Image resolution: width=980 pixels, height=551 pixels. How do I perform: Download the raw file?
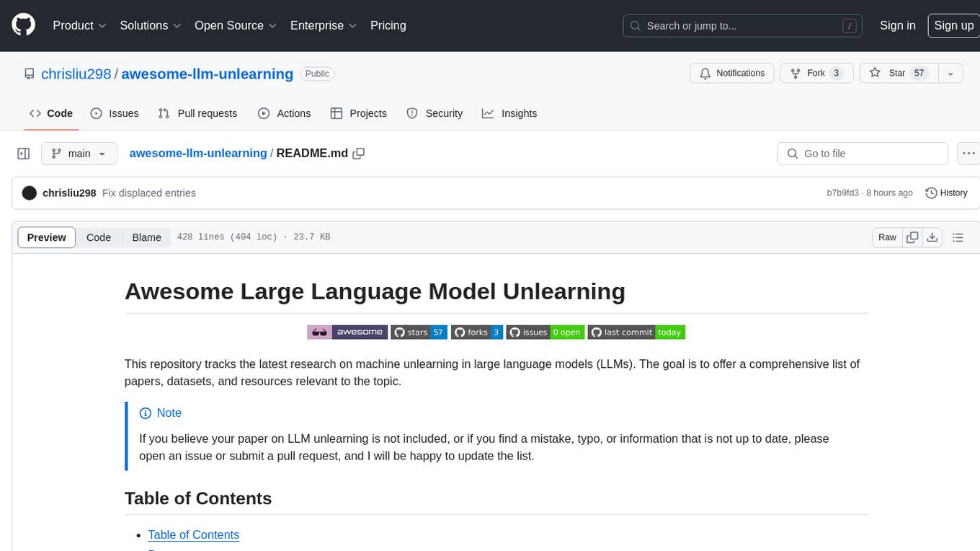pyautogui.click(x=932, y=237)
